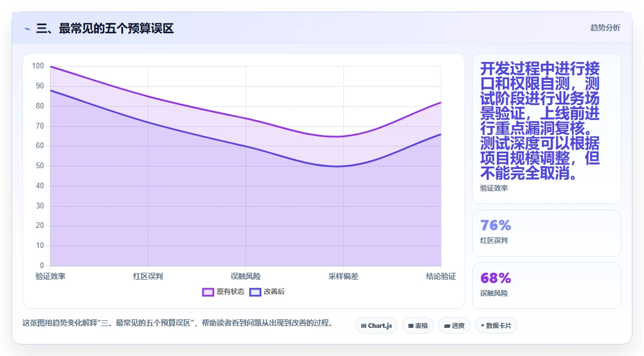Viewport: 644px width, 356px height.
Task: Toggle the 改善后 legend series
Action: (x=267, y=292)
